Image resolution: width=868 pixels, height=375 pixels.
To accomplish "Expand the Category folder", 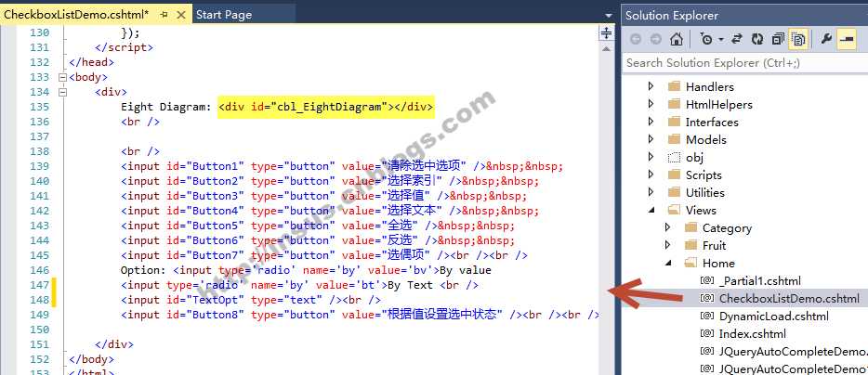I will click(x=669, y=227).
